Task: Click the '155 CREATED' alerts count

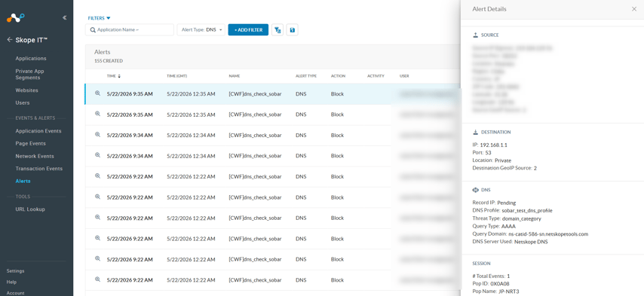Action: tap(109, 61)
